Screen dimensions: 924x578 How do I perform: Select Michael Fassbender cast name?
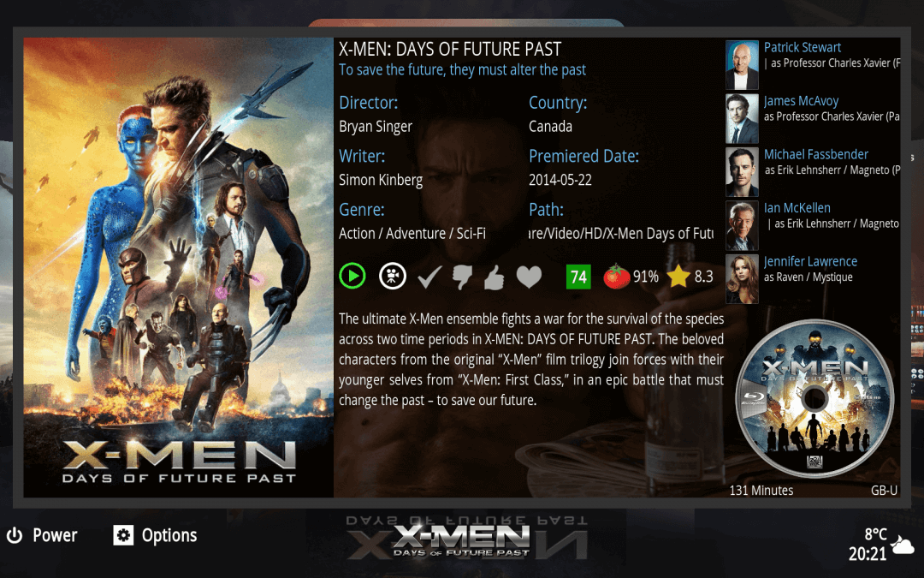click(x=815, y=154)
